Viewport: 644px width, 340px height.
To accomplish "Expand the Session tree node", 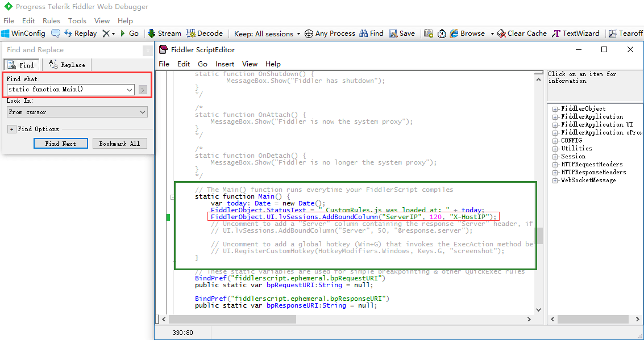I will (555, 157).
